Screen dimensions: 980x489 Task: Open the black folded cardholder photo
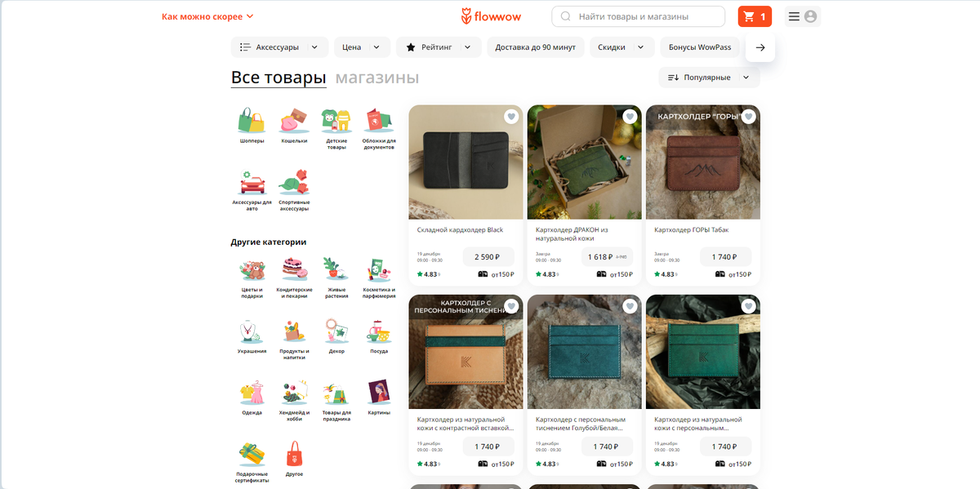tap(465, 162)
